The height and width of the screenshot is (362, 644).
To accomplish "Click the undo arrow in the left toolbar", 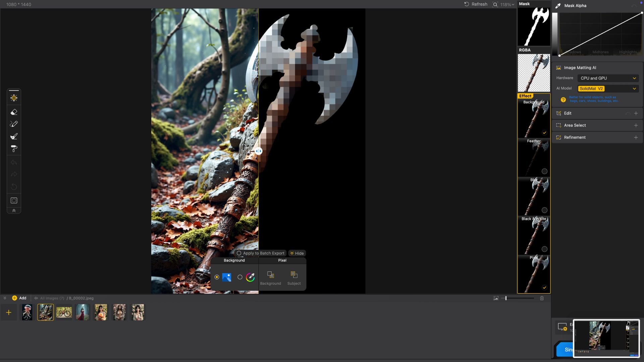I will tap(14, 163).
